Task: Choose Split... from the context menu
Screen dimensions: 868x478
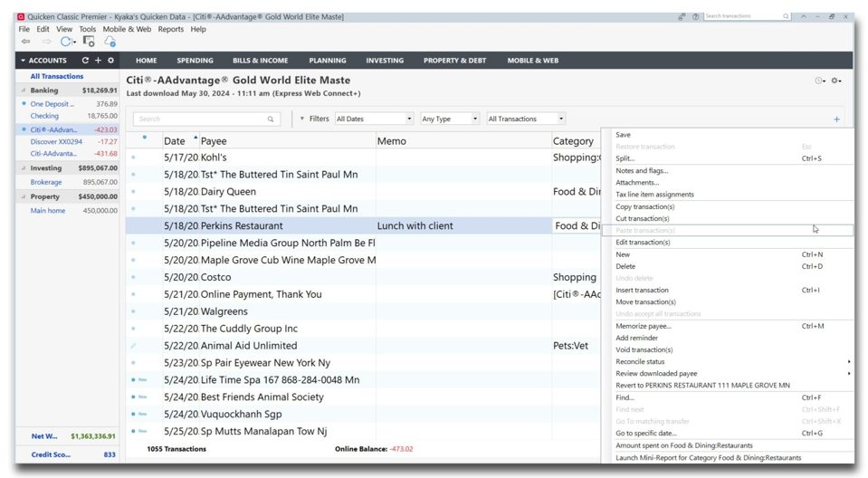Action: tap(625, 158)
